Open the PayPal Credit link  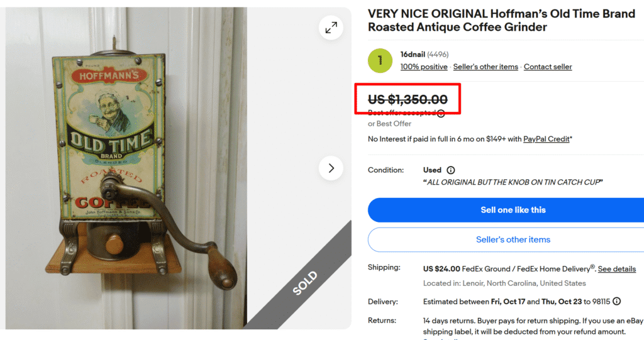pos(546,139)
